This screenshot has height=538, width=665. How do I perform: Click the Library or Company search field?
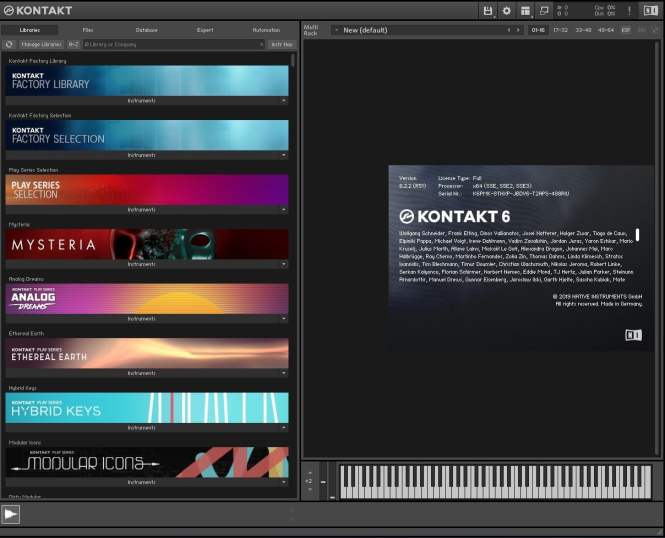click(170, 45)
